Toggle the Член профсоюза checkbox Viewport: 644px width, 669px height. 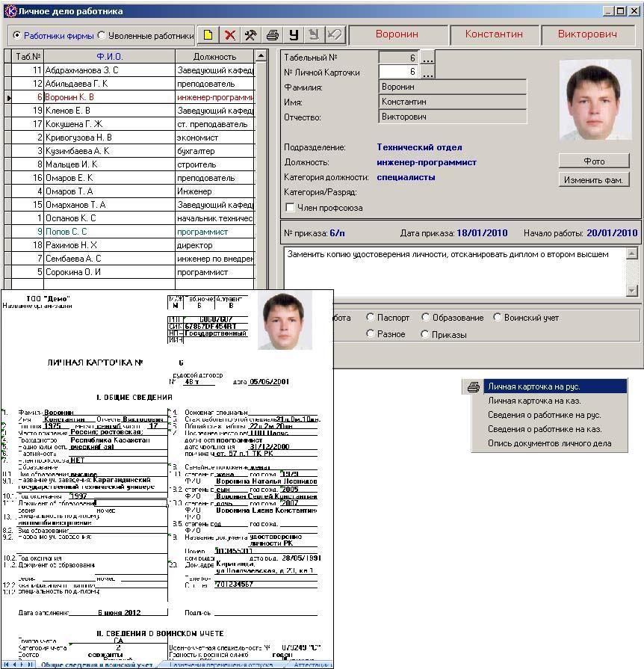pos(290,208)
